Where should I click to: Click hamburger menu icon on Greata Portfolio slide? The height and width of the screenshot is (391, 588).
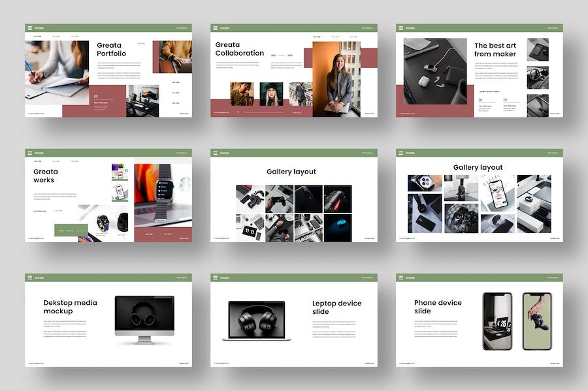[29, 28]
